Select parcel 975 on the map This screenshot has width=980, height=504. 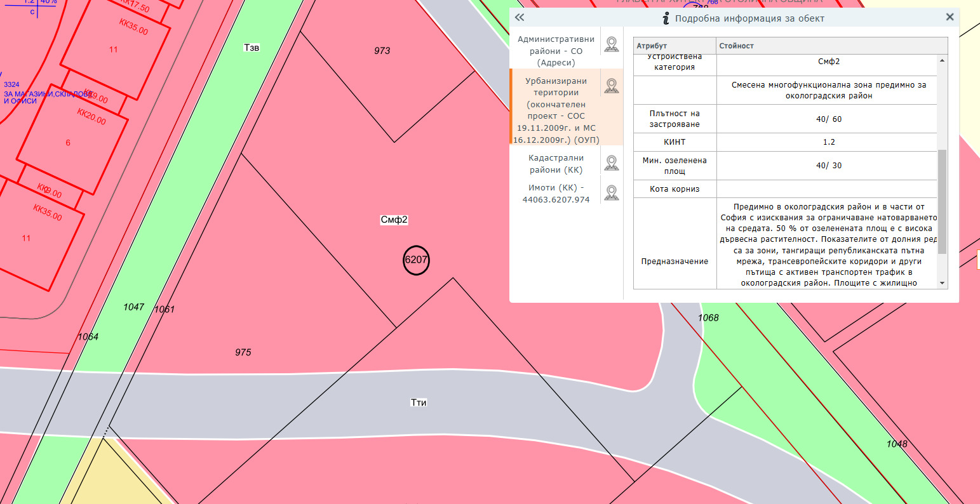[x=243, y=352]
